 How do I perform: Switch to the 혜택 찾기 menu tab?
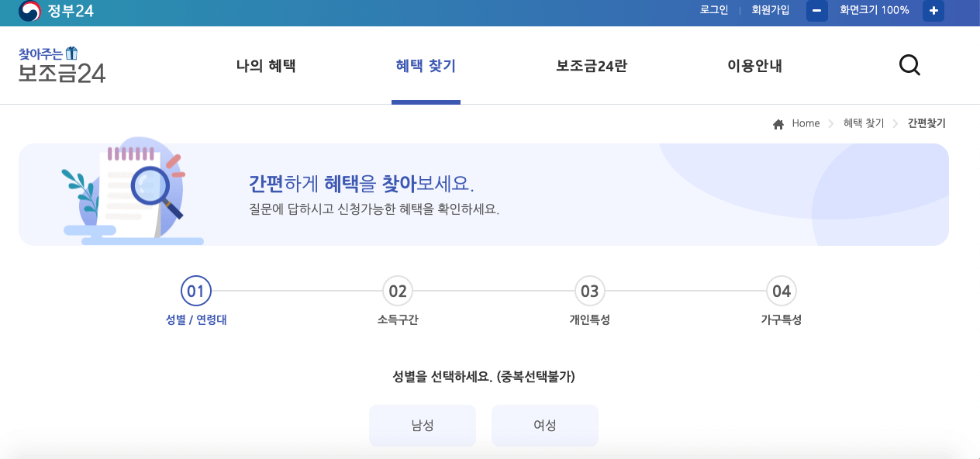pyautogui.click(x=425, y=66)
